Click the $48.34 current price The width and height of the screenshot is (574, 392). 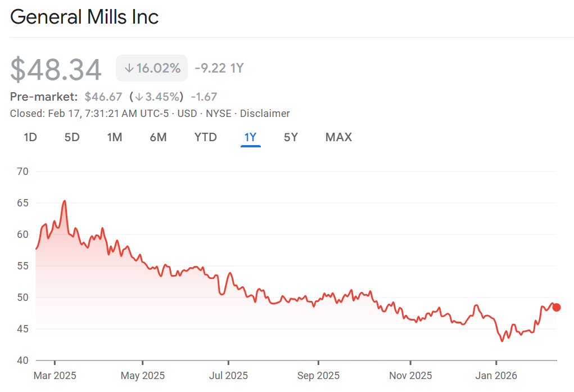pos(56,70)
